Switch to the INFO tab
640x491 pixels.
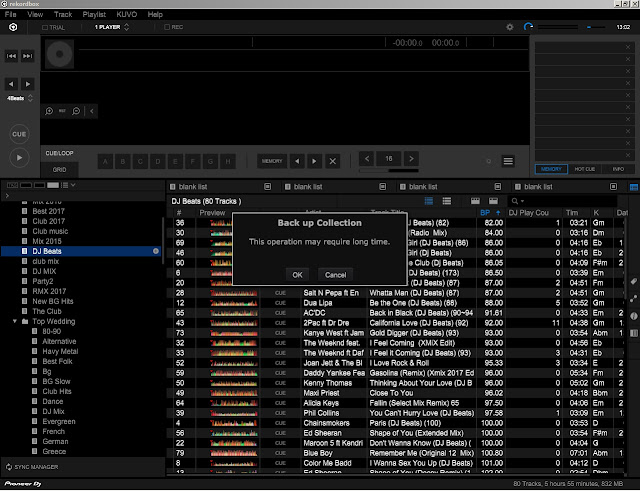click(618, 169)
